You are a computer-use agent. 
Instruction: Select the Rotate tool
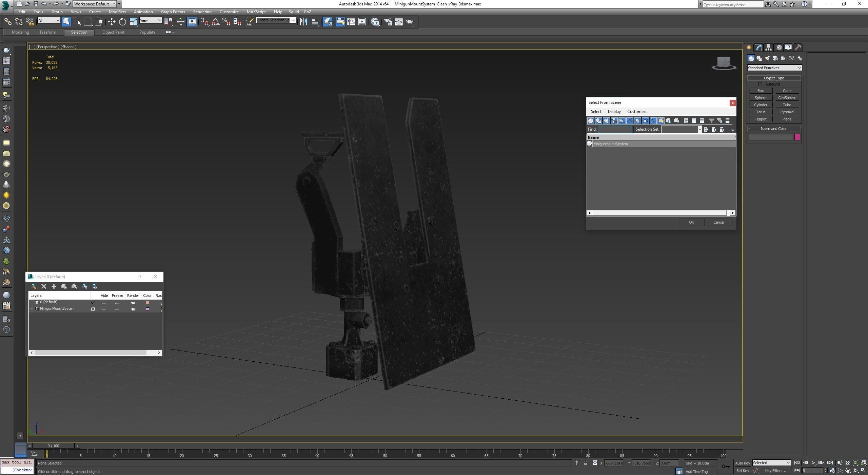[122, 22]
